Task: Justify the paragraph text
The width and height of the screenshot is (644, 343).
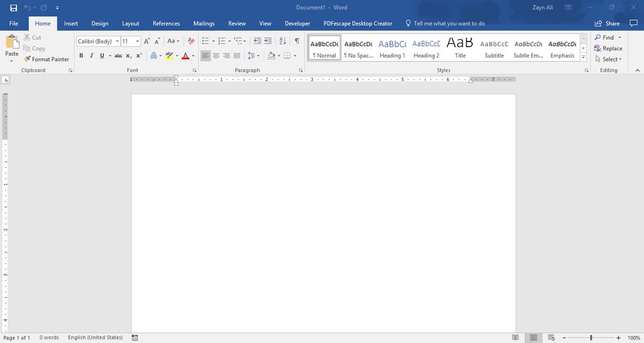Action: pos(237,55)
